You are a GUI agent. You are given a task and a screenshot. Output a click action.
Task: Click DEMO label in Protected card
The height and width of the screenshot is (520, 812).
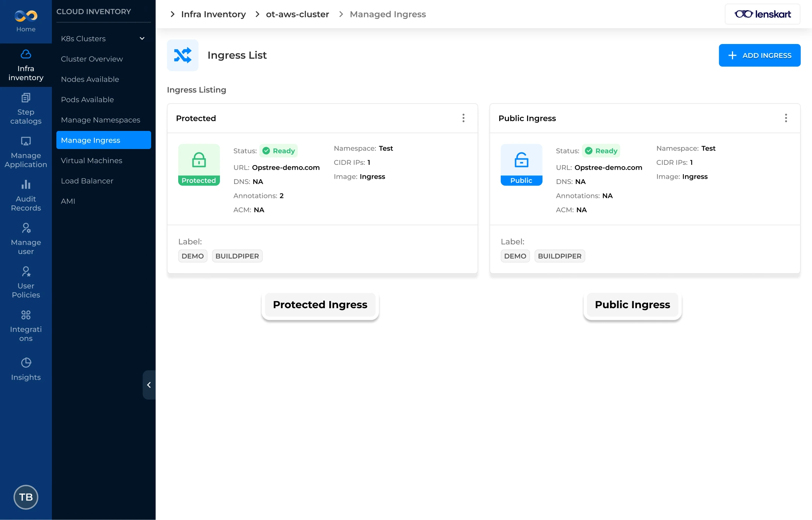[x=192, y=256]
